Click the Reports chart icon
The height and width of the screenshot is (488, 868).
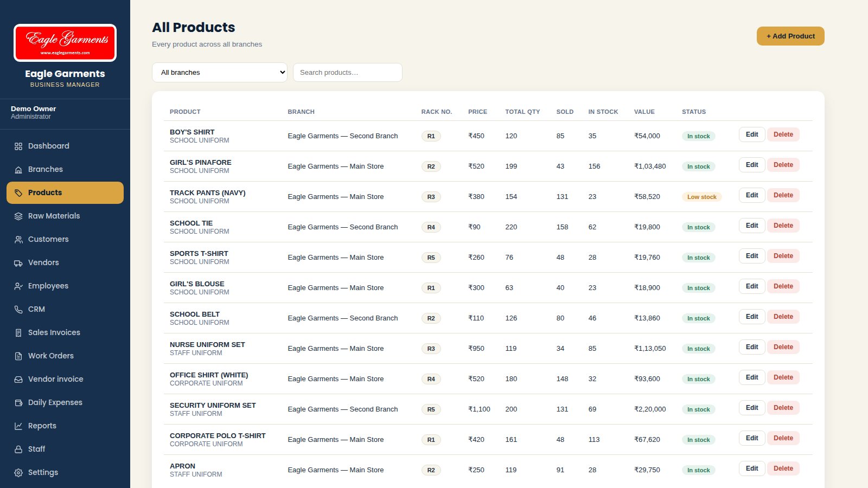(18, 426)
